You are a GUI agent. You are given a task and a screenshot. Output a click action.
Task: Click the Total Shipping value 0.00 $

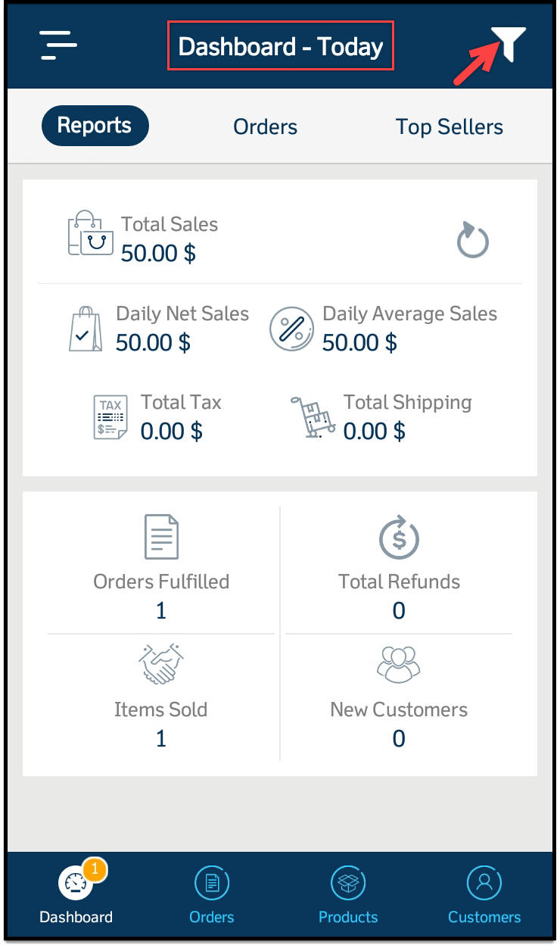click(375, 432)
